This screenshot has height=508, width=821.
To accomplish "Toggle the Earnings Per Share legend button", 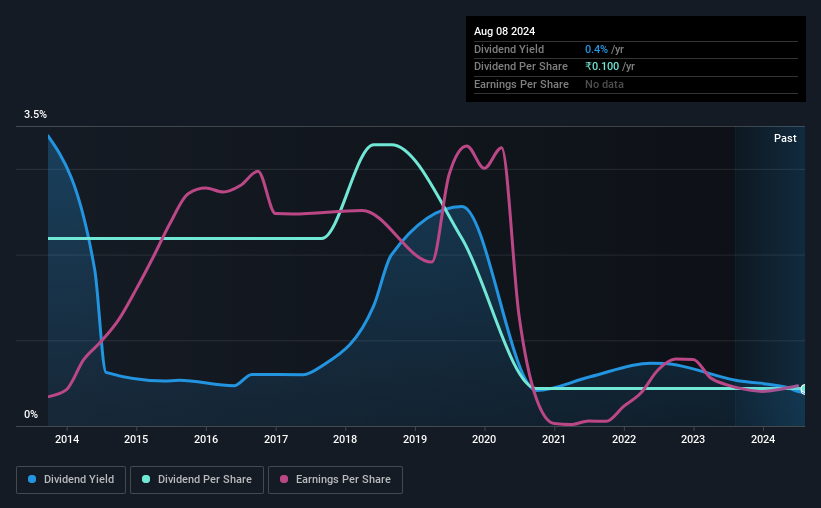I will [x=335, y=480].
